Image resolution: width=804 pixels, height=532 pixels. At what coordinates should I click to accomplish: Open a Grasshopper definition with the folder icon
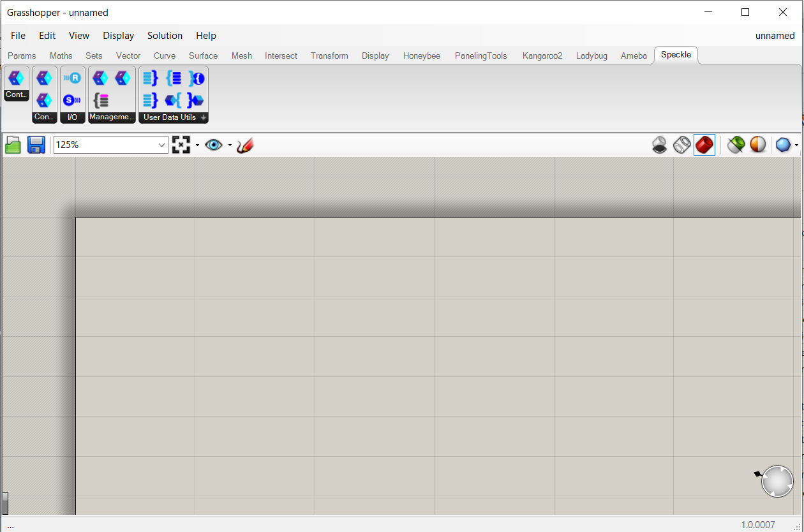(13, 145)
